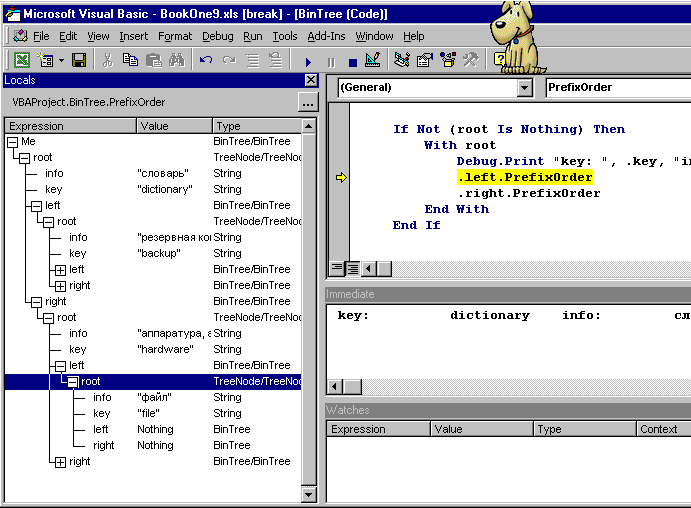691x508 pixels.
Task: Click Immediate window scroll left arrow
Action: coord(334,387)
